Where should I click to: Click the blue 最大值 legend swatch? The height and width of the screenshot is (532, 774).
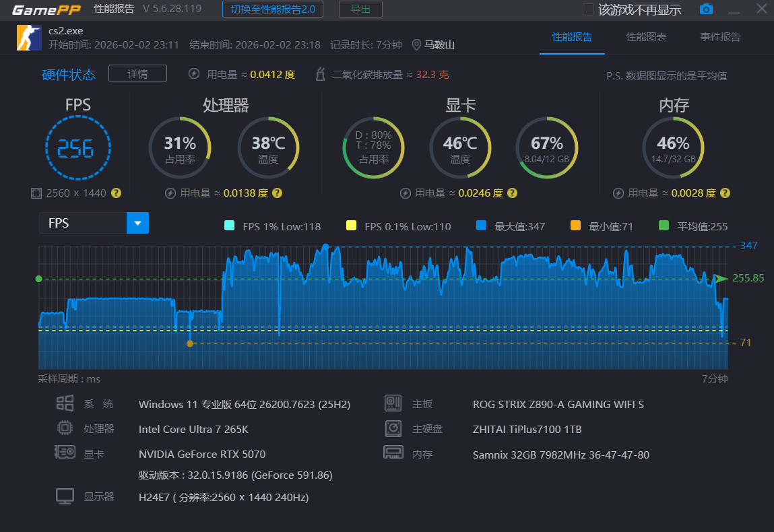481,226
